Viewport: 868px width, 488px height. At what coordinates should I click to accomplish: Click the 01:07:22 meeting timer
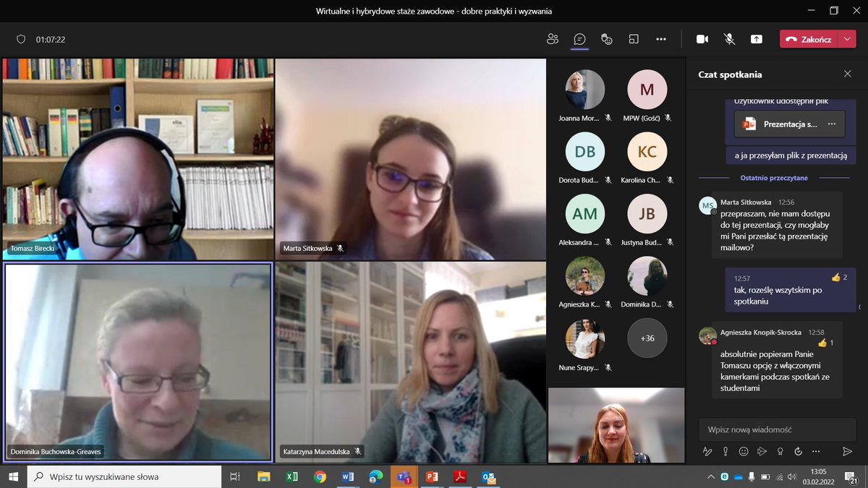[x=51, y=40]
